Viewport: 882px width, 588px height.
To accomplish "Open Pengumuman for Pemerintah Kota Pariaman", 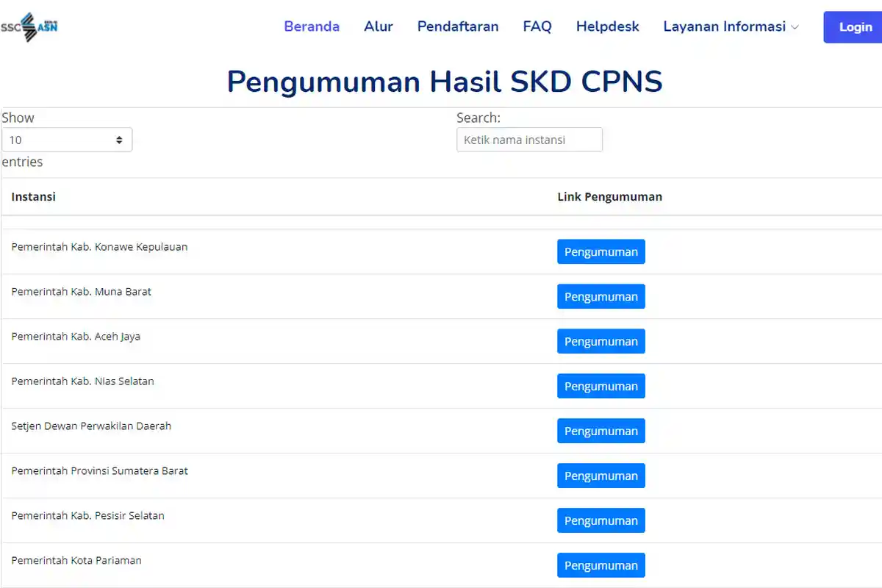I will coord(600,565).
